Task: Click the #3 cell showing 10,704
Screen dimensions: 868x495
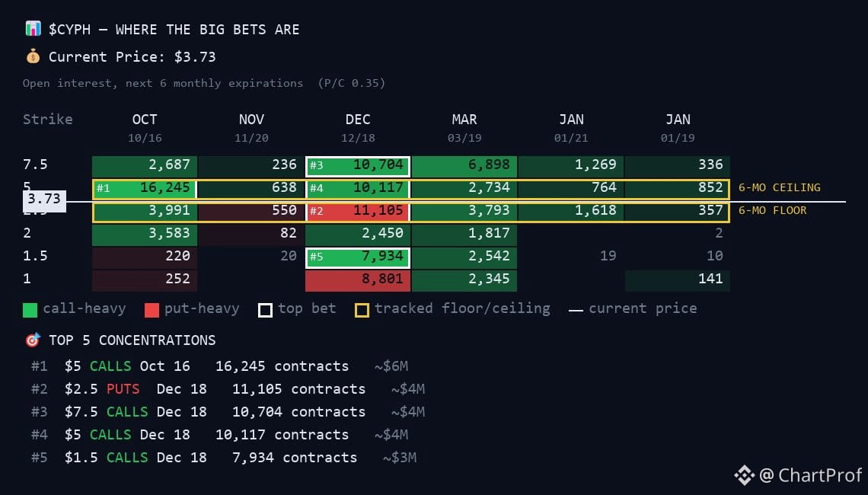Action: coord(358,165)
